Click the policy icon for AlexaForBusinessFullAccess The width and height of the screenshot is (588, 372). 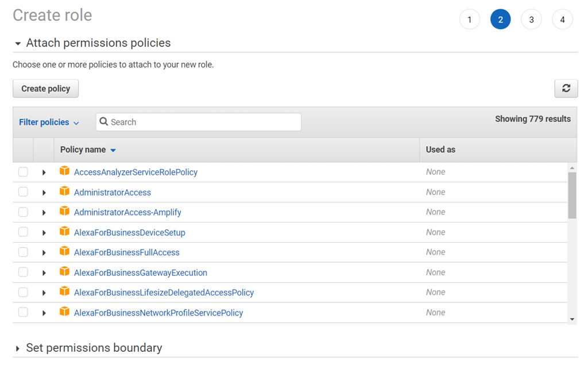(64, 252)
